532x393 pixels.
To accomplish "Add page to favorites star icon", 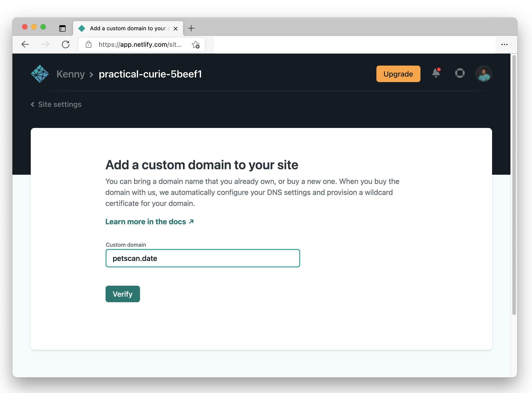I will [x=196, y=44].
